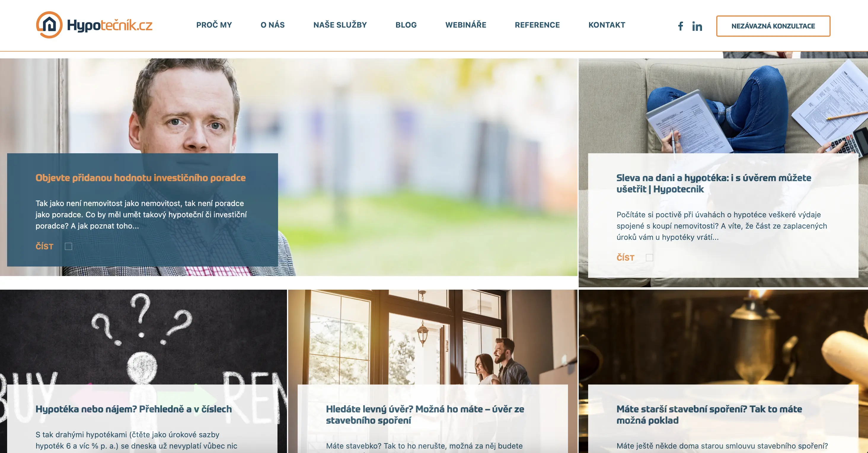Click square icon beside ČÍST in tax article
This screenshot has height=453, width=868.
point(649,258)
